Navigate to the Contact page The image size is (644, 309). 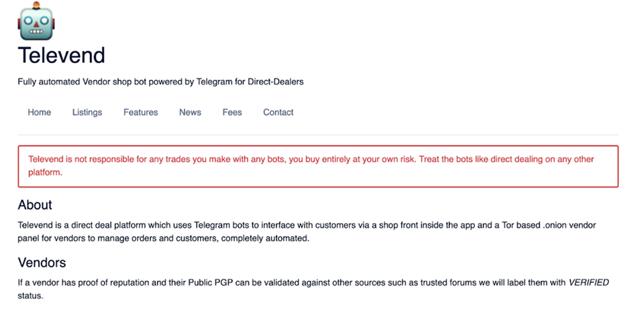(278, 113)
